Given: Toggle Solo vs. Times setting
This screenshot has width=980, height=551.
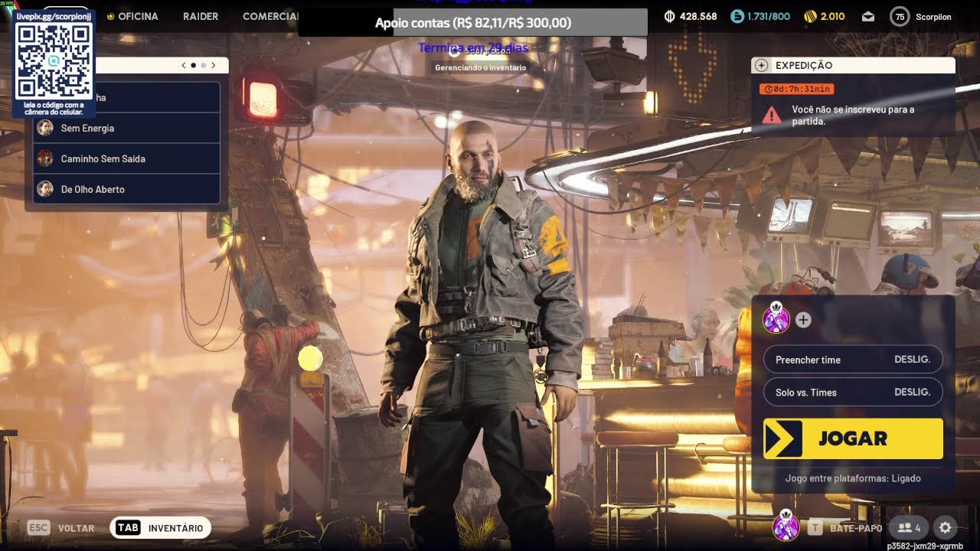Looking at the screenshot, I should click(x=853, y=393).
